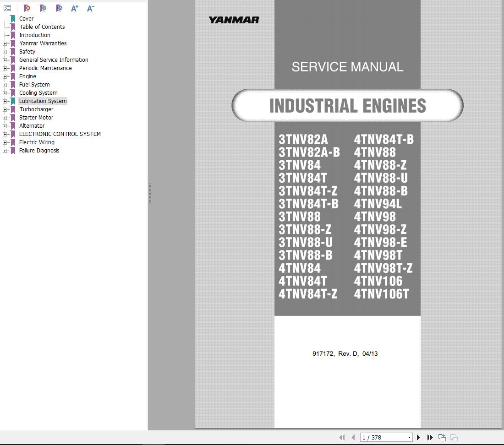Click the Failure Diagnosis bookmark ribbon icon
The image size is (504, 445).
(x=13, y=151)
